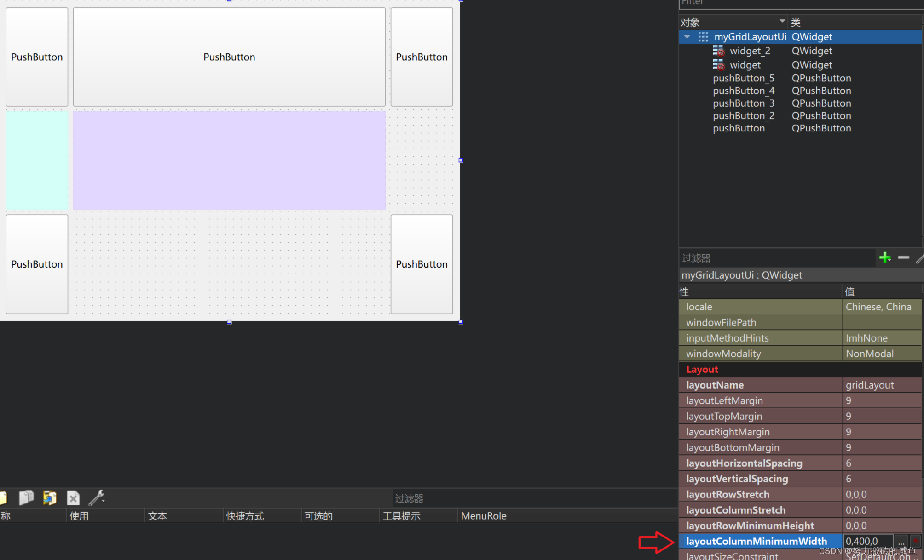Select pushButton_3 in the object tree
Image resolution: width=924 pixels, height=560 pixels.
pyautogui.click(x=743, y=103)
